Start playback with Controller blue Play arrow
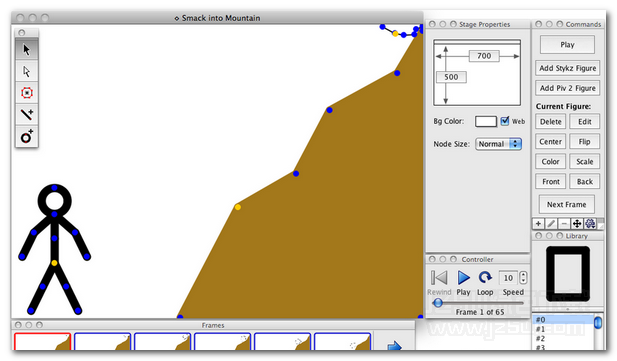Image resolution: width=617 pixels, height=361 pixels. point(464,278)
